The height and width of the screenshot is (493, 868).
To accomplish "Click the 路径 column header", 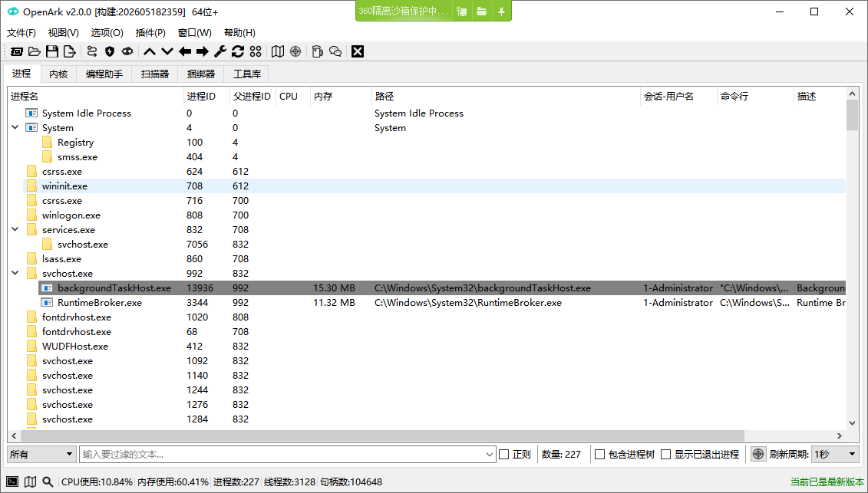I will [506, 97].
